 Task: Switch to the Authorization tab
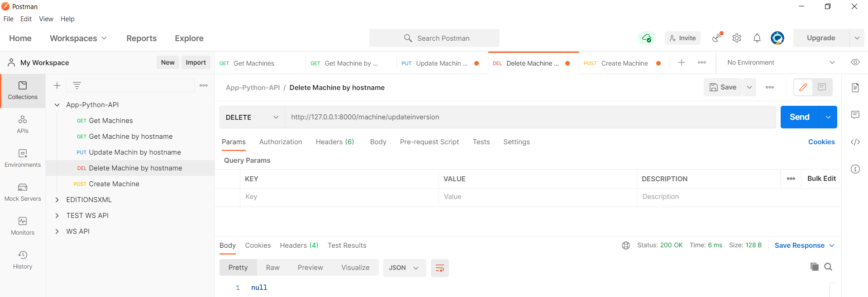tap(281, 142)
